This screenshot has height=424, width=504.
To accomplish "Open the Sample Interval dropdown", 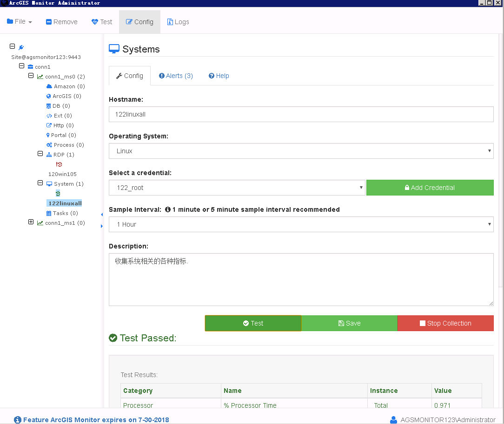I will tap(301, 224).
